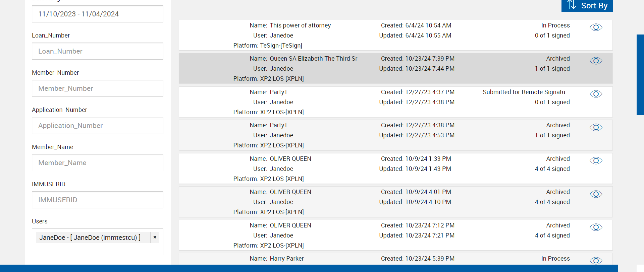Click the Loan_Number input field
The image size is (644, 272).
(x=97, y=51)
